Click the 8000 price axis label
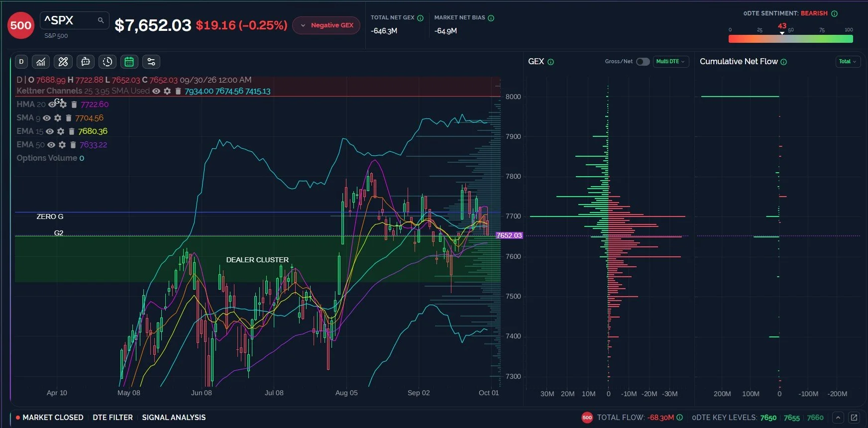The height and width of the screenshot is (428, 868). point(513,97)
